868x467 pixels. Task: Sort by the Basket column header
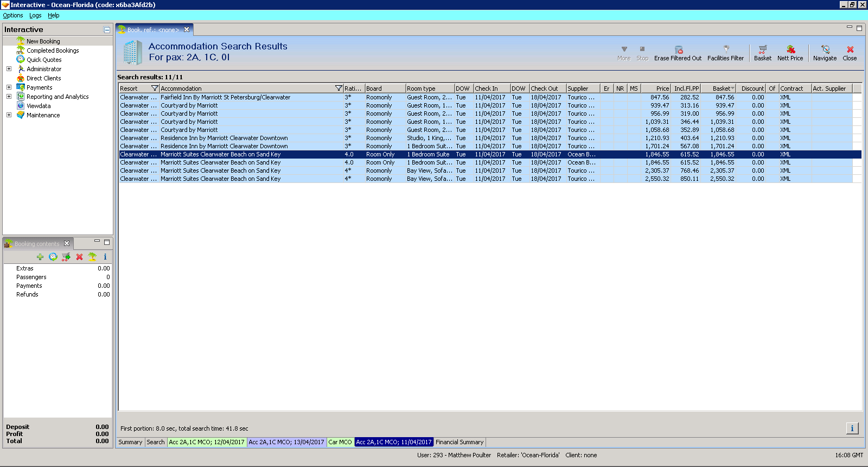(x=719, y=89)
